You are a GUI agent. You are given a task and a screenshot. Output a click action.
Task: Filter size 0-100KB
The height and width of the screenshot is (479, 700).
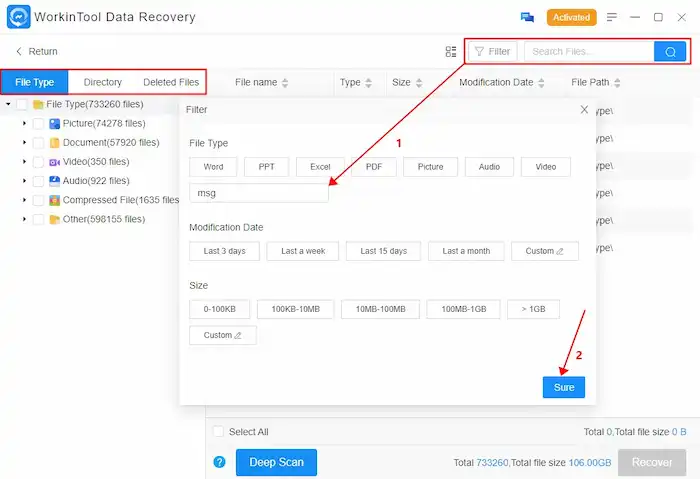[220, 309]
